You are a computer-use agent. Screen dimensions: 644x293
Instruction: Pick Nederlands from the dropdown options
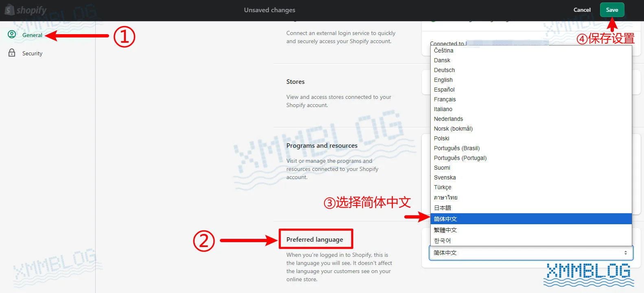coord(531,119)
